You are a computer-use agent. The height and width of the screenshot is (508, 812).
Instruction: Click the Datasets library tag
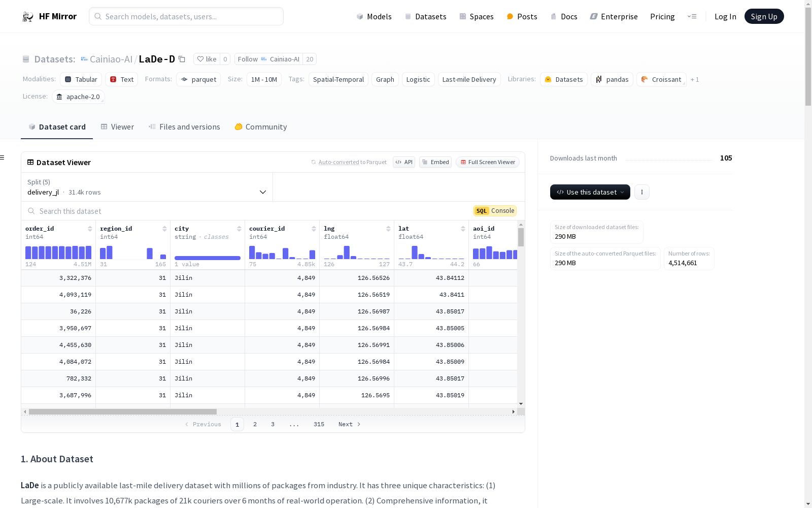click(564, 79)
